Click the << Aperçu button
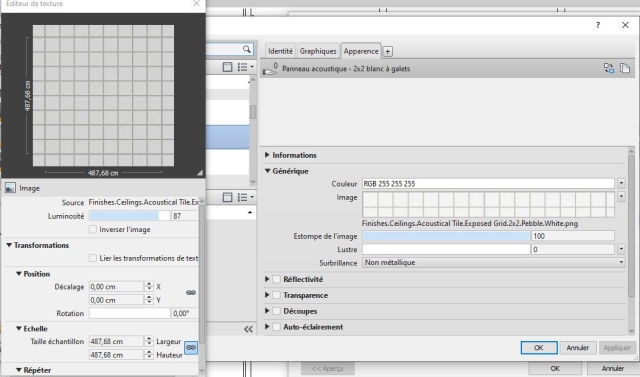This screenshot has width=640, height=377. point(328,368)
